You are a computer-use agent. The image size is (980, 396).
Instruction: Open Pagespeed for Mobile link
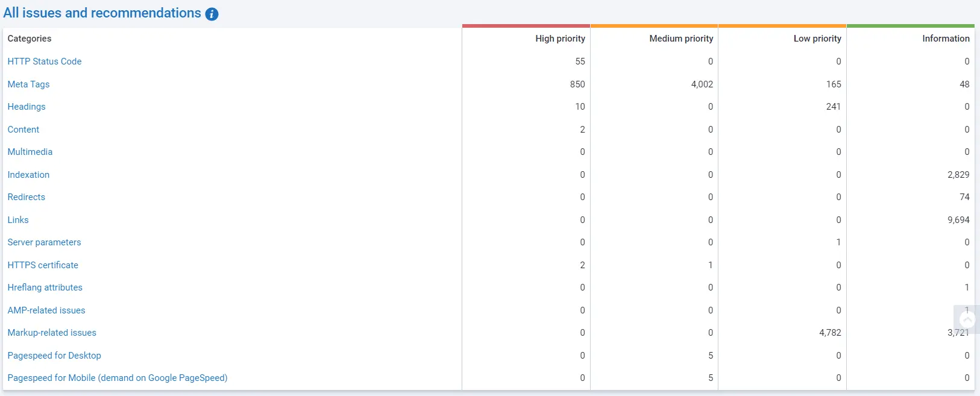pos(118,378)
